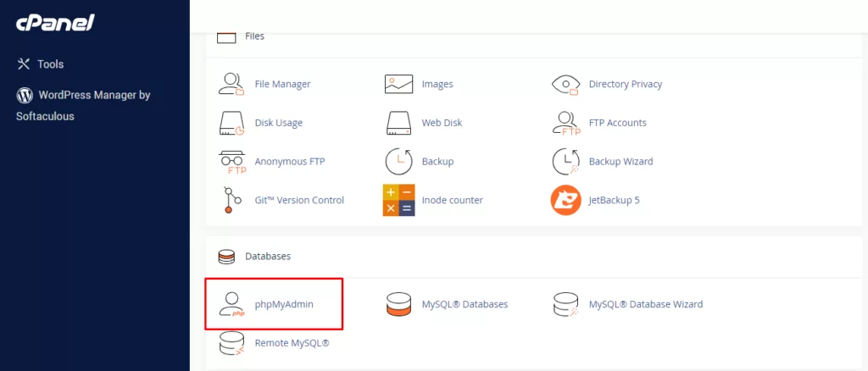Open the File Manager link
Image resolution: width=868 pixels, height=371 pixels.
[x=282, y=84]
